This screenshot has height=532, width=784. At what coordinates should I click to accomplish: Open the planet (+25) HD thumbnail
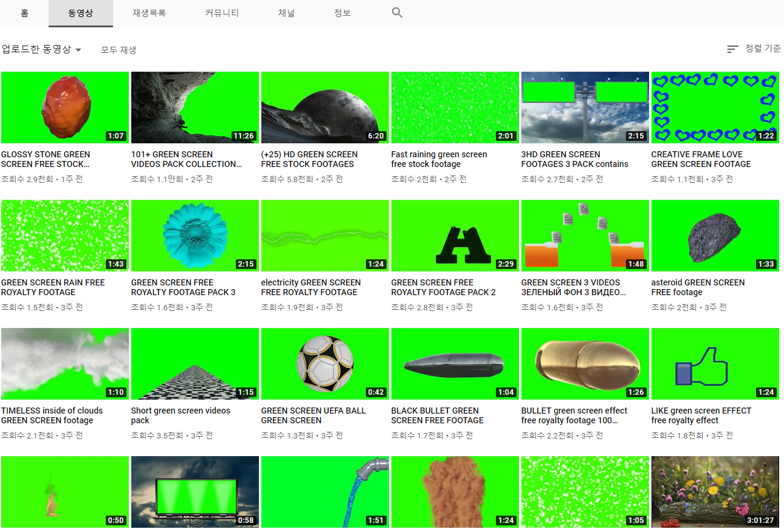click(325, 107)
